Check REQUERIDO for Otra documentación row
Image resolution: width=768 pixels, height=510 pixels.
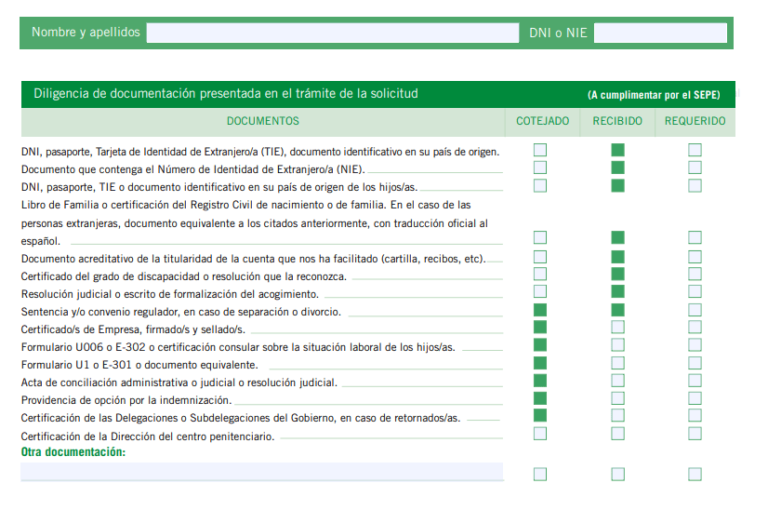[695, 474]
